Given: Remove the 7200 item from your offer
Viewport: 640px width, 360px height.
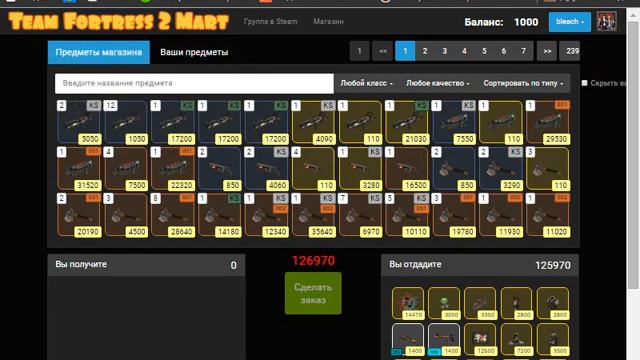Looking at the screenshot, I should coord(516,339).
